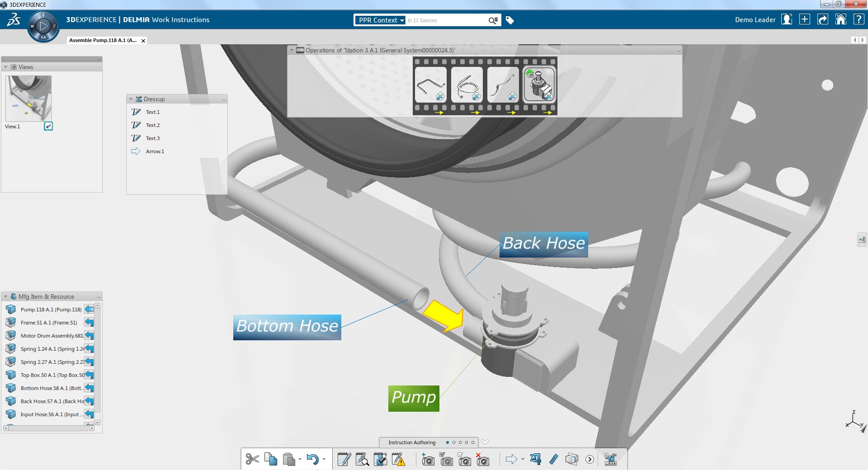Viewport: 868px width, 470px height.
Task: Click the plus add icon in header
Action: [x=805, y=19]
